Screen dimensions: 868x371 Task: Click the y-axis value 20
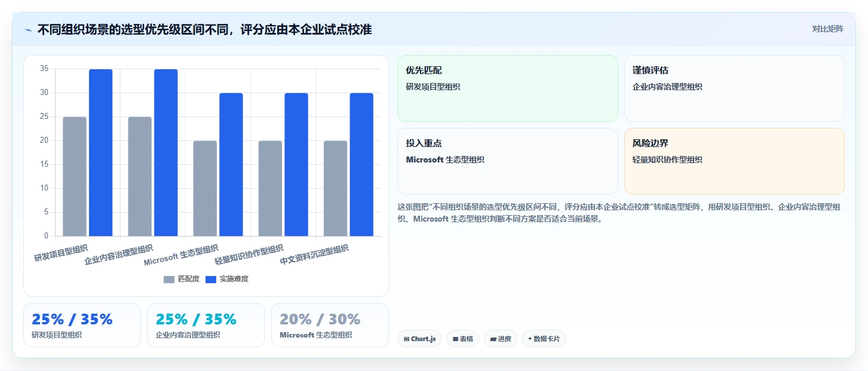tap(44, 140)
